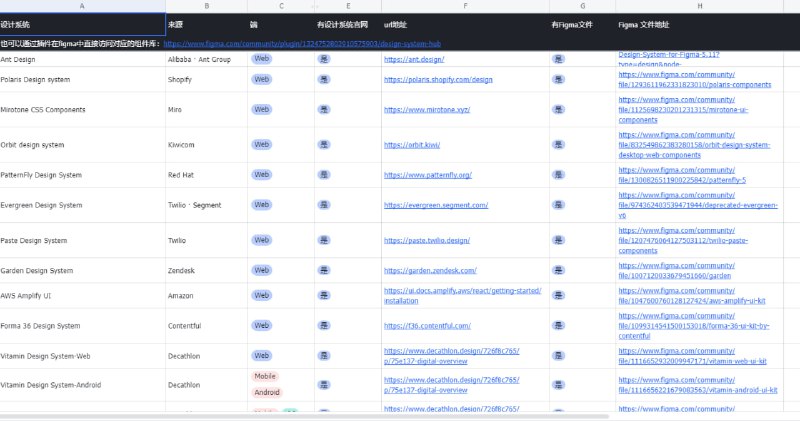Screen dimensions: 800x421
Task: Open the ui.docs.amplify.aws getting-started link
Action: tap(462, 295)
